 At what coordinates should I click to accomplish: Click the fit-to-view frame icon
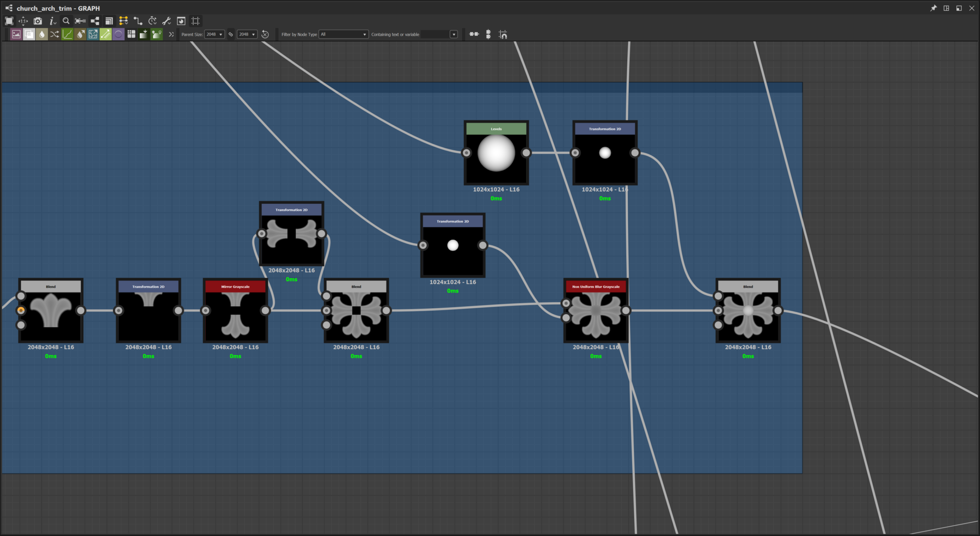[x=9, y=21]
